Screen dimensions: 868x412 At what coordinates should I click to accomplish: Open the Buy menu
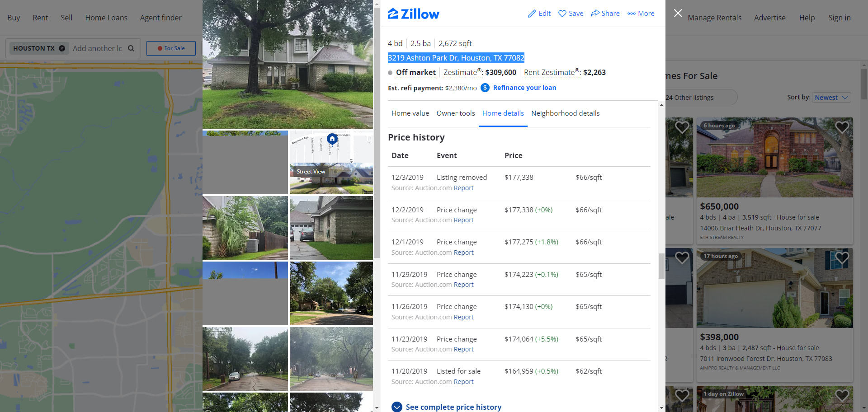coord(14,18)
